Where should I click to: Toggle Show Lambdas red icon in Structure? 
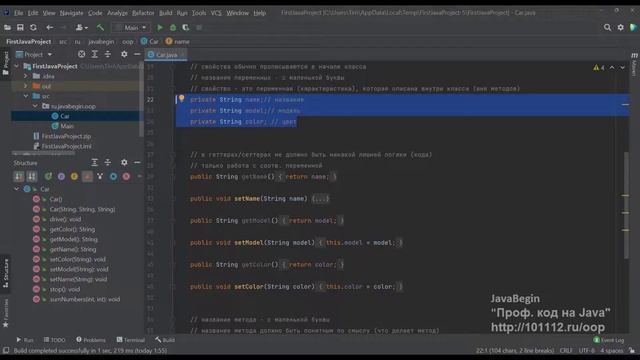[127, 176]
